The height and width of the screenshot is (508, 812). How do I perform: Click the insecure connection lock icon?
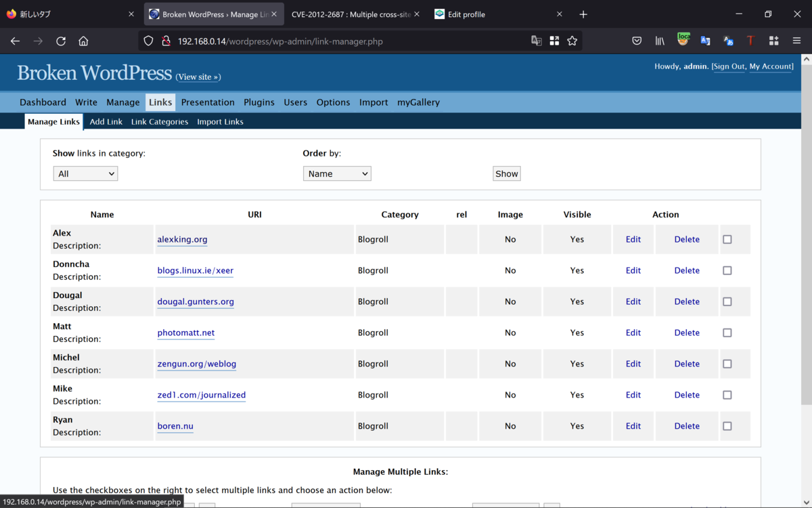[166, 41]
